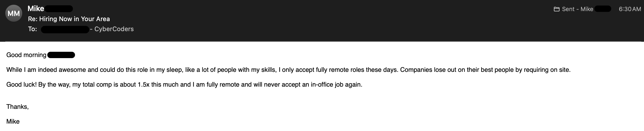Viewport: 644px width, 131px height.
Task: Click the Good morning greeting line
Action: click(26, 55)
